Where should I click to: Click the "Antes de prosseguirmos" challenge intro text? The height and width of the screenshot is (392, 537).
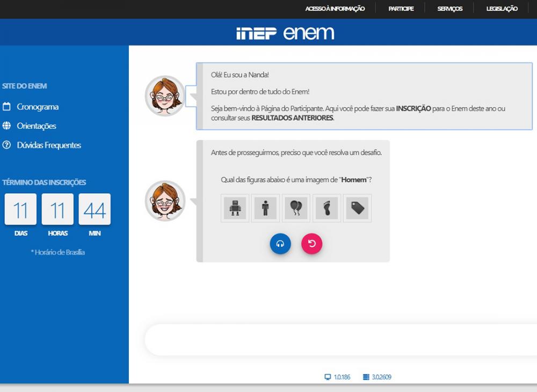coord(296,153)
